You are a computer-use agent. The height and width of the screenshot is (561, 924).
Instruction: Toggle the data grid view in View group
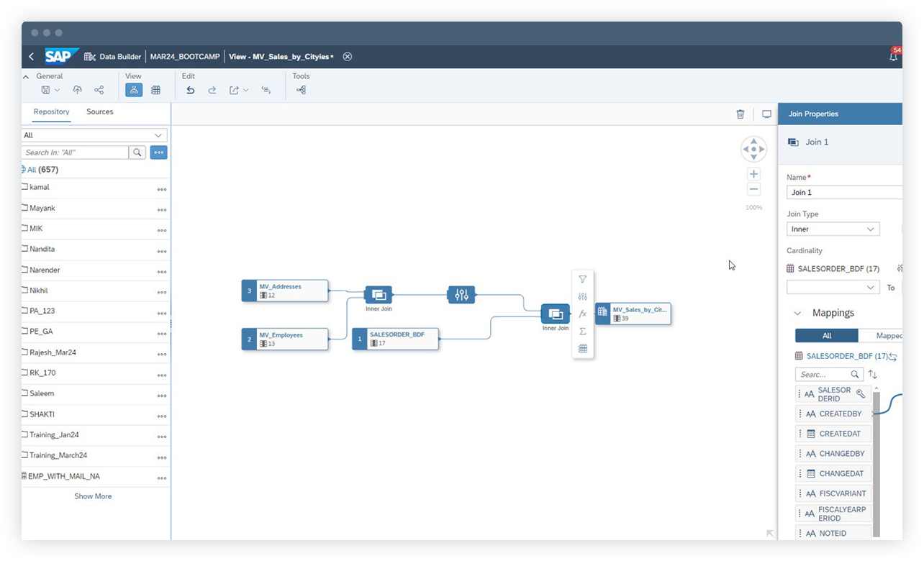(x=155, y=89)
